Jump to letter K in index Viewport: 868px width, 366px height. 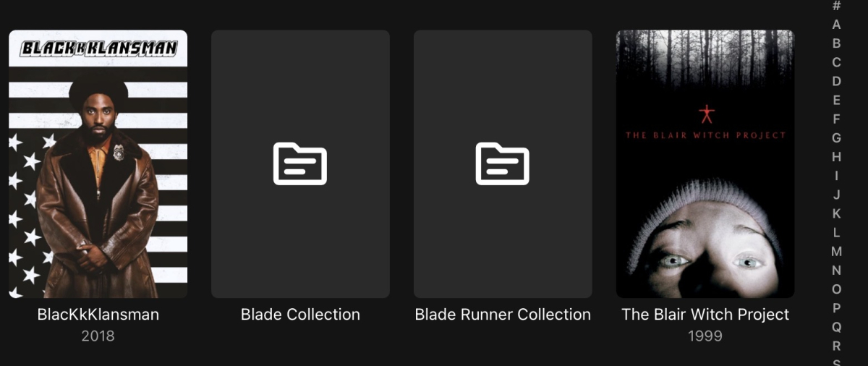point(837,213)
